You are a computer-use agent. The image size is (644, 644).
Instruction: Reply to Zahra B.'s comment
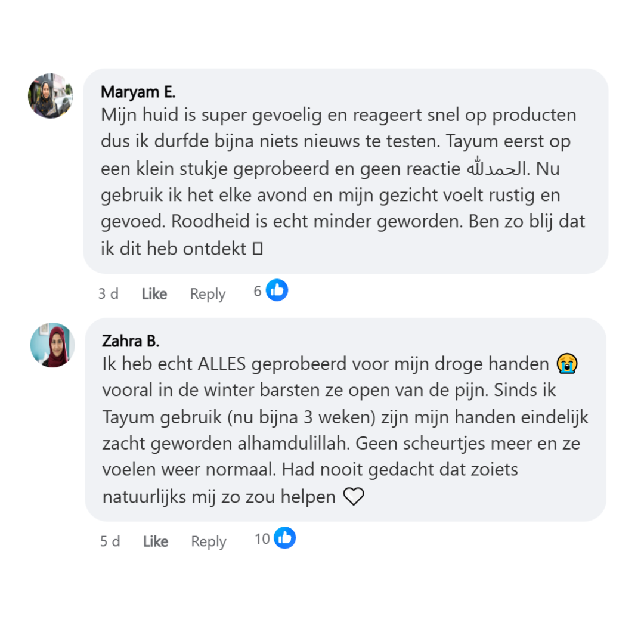(x=209, y=541)
